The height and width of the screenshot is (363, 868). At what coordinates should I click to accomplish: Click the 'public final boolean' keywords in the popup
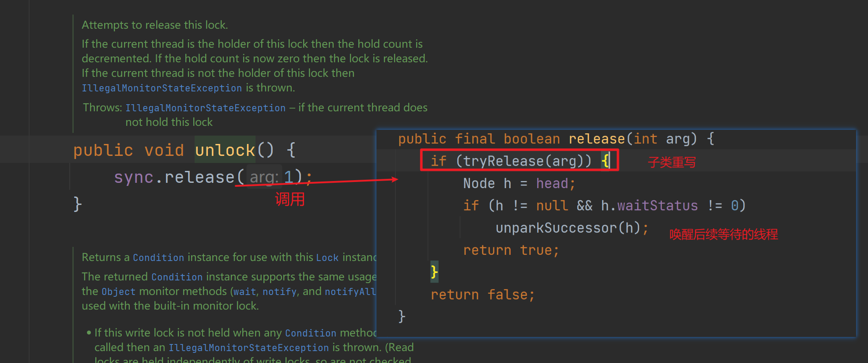tap(479, 139)
